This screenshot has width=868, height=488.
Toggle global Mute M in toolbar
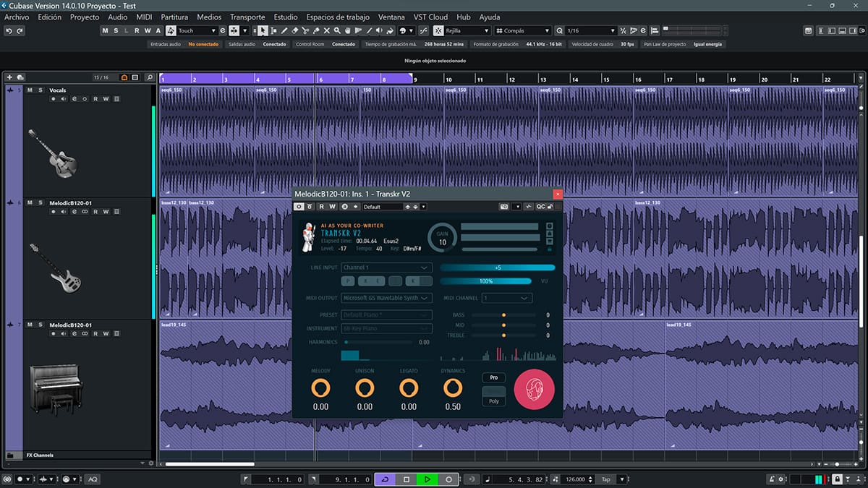pyautogui.click(x=105, y=30)
